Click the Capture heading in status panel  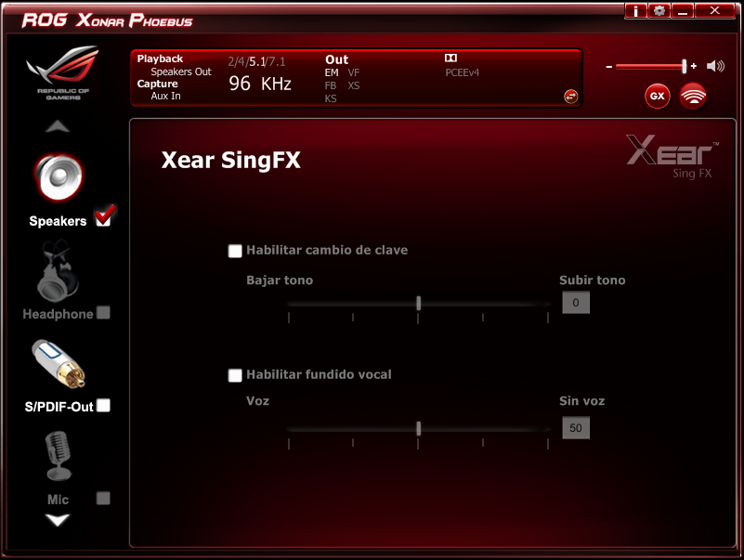[x=158, y=84]
